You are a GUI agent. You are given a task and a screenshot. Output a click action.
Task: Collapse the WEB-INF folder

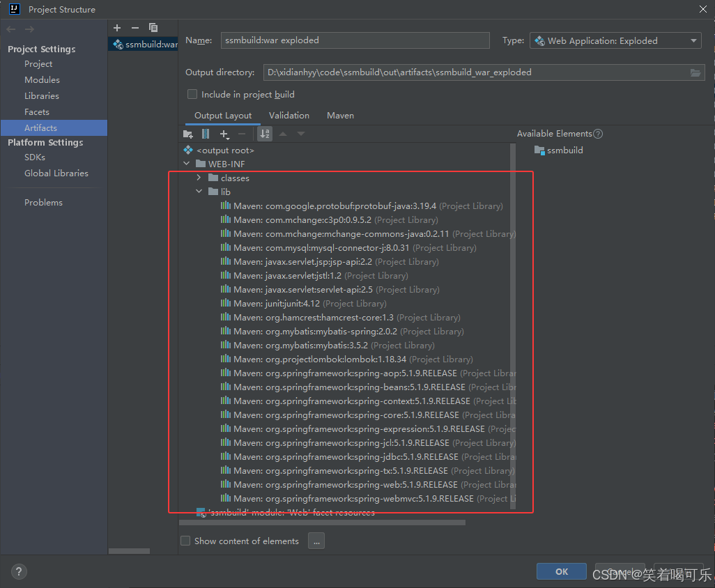pos(187,164)
